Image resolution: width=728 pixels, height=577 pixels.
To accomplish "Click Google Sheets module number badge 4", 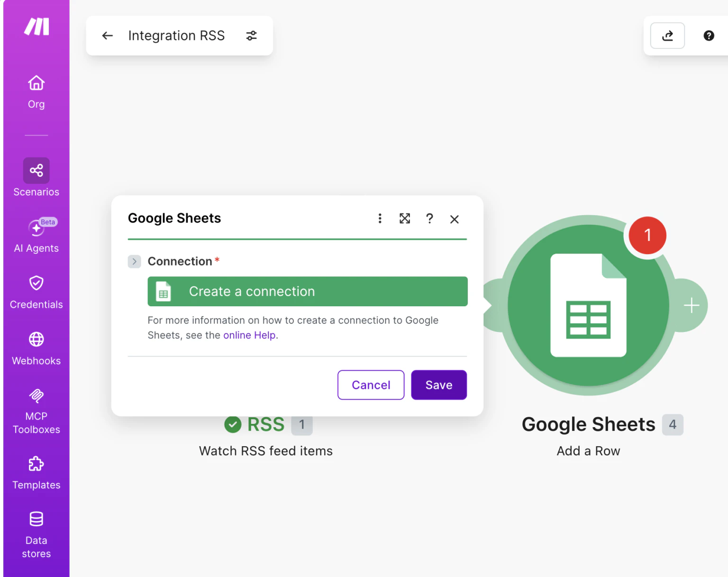I will (673, 424).
